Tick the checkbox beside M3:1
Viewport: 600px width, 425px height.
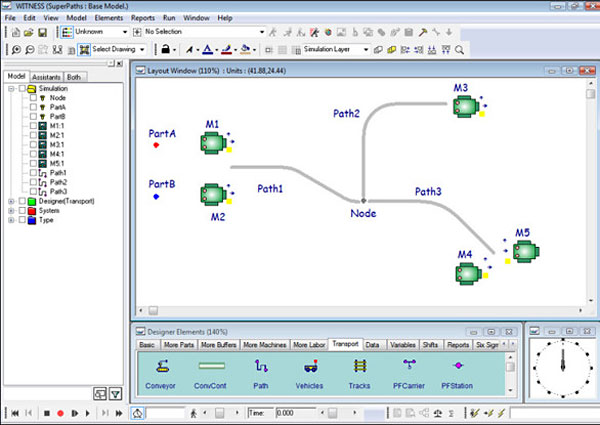(x=33, y=145)
